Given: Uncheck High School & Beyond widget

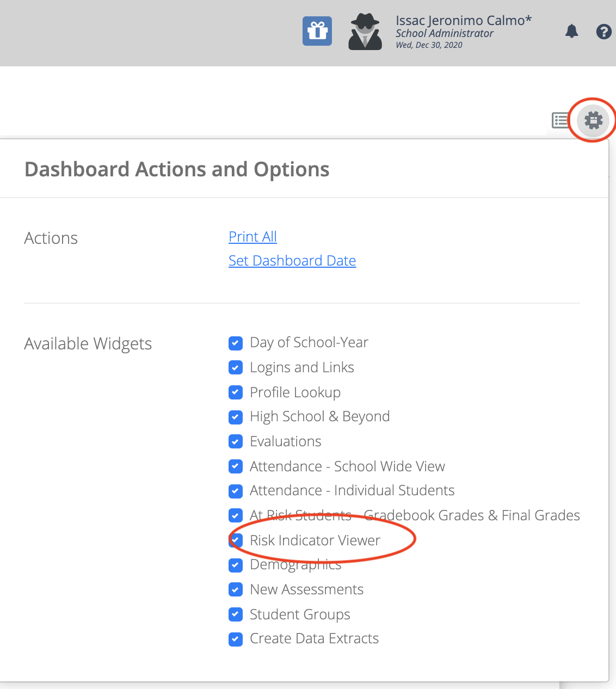Looking at the screenshot, I should (x=236, y=417).
